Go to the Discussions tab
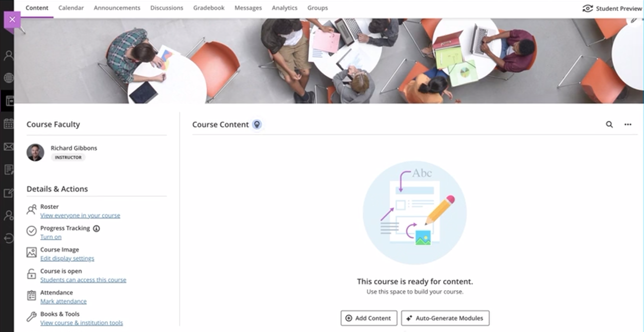Image resolution: width=644 pixels, height=332 pixels. [167, 8]
